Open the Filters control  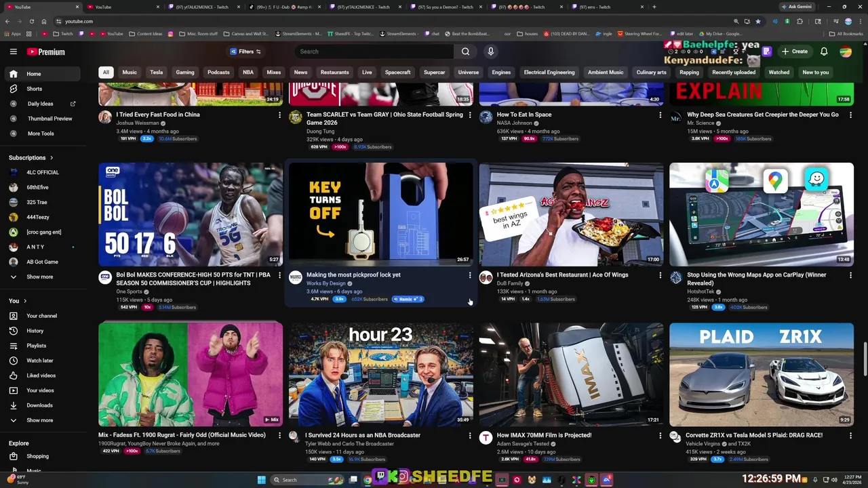tap(245, 52)
